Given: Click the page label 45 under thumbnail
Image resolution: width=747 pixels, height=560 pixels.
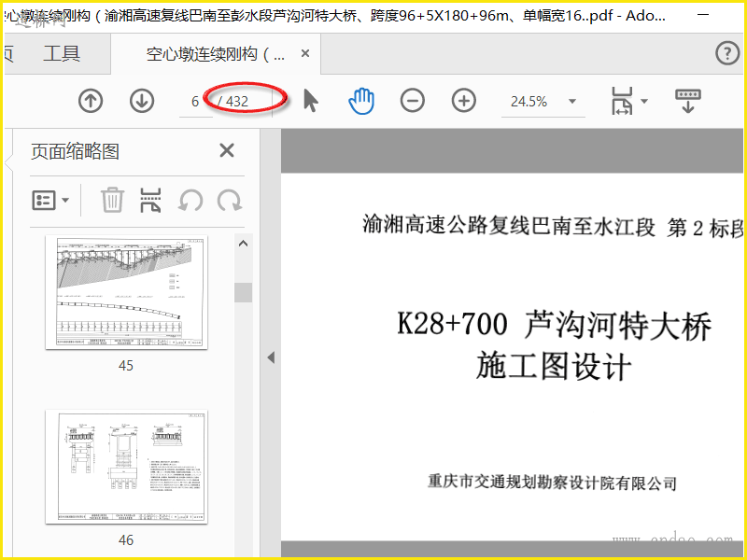Looking at the screenshot, I should [126, 366].
